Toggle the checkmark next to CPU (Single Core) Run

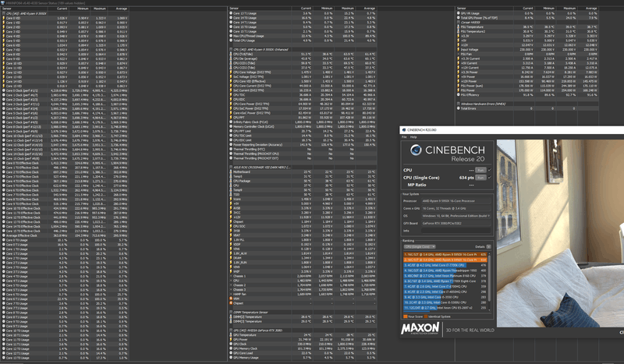[490, 178]
